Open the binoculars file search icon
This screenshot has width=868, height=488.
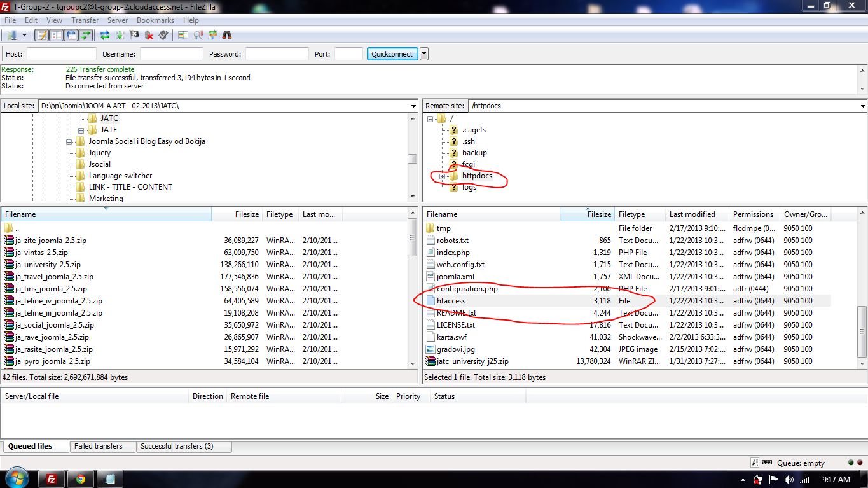pyautogui.click(x=227, y=36)
